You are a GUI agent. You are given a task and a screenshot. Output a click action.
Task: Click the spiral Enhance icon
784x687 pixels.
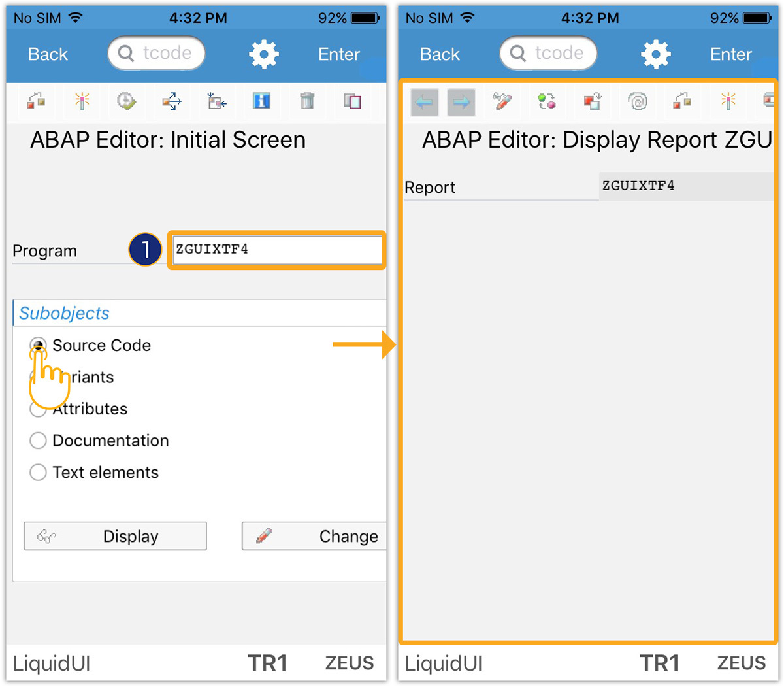point(637,102)
